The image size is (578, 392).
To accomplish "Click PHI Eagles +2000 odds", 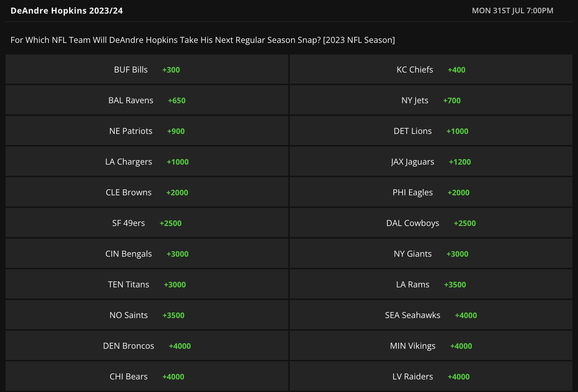I will coord(431,192).
